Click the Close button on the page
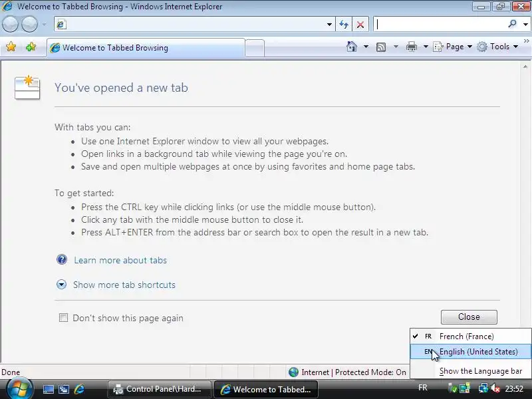 [469, 317]
